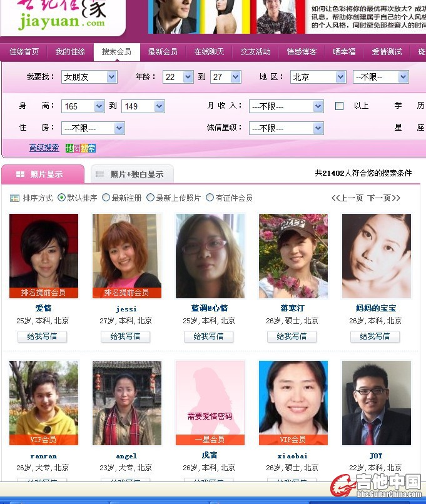
Task: Go to next page via 下一页>>
Action: 383,198
